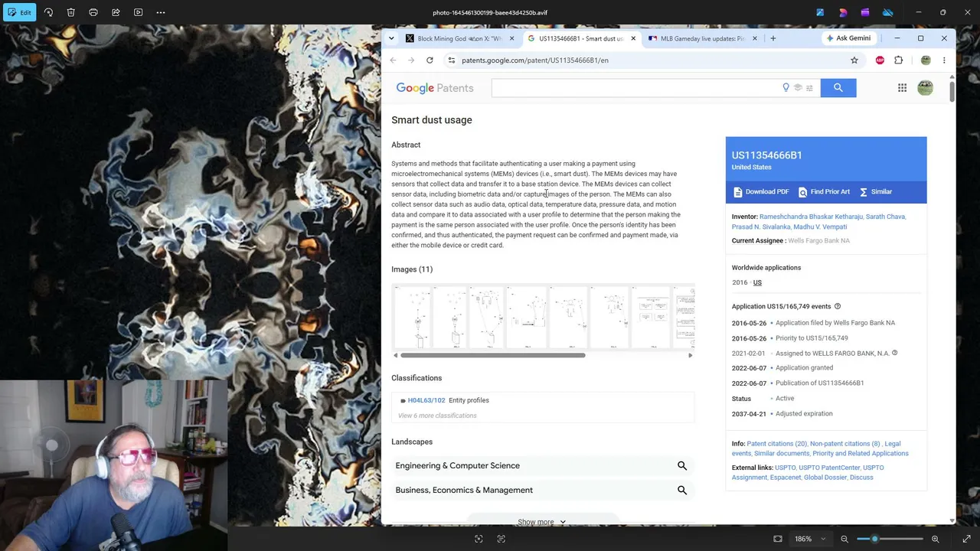Open the zoom percentage 186% dropdown
This screenshot has width=980, height=551.
pyautogui.click(x=810, y=539)
